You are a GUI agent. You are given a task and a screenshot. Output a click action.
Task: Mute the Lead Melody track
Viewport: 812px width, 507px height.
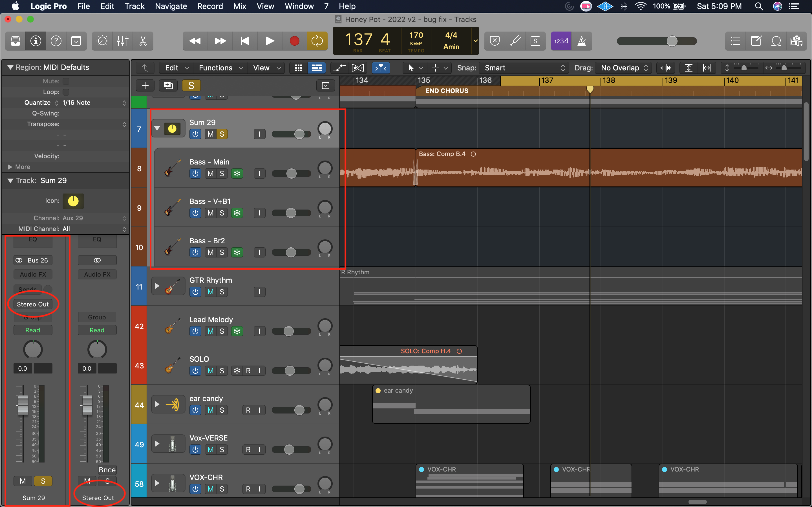pos(210,331)
